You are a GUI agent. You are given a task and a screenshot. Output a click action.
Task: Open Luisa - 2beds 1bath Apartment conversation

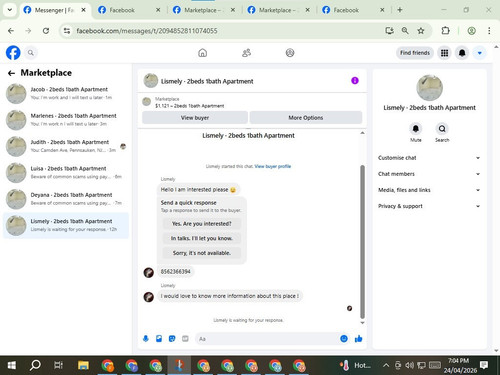(66, 172)
